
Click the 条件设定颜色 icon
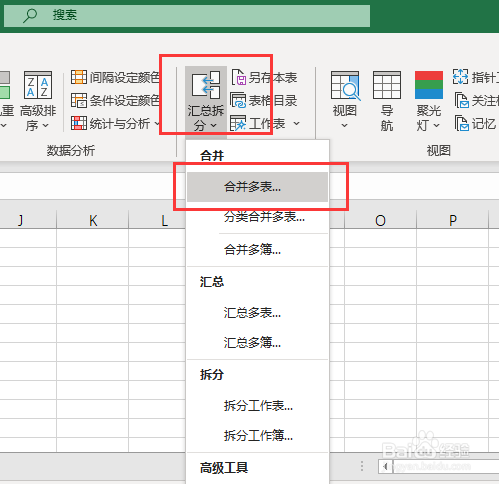79,100
